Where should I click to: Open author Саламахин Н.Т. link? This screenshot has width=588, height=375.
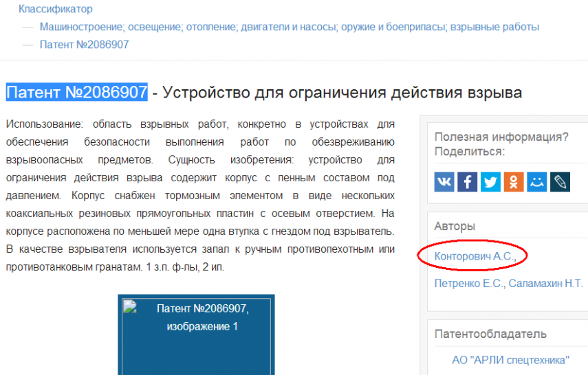click(546, 284)
